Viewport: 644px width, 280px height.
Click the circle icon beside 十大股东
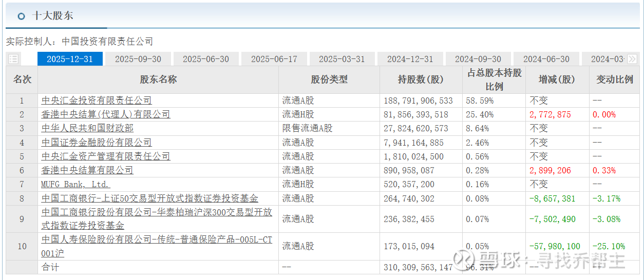(21, 16)
